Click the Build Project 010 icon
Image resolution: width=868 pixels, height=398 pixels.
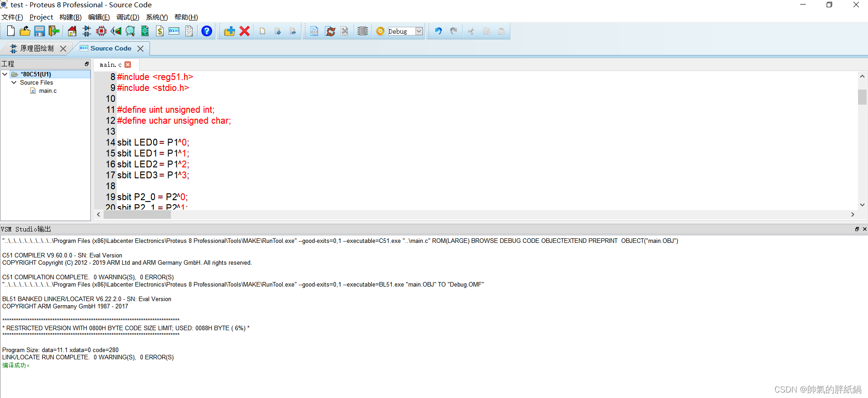pos(314,31)
